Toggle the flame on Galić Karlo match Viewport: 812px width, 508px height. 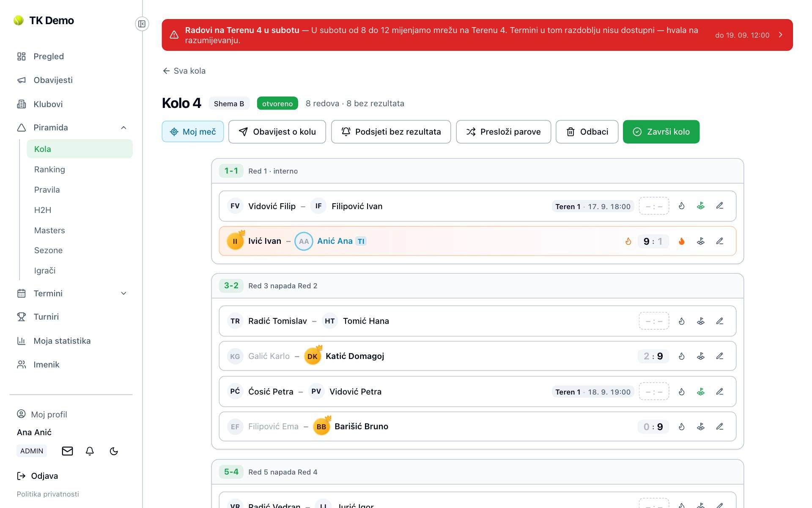pos(682,356)
